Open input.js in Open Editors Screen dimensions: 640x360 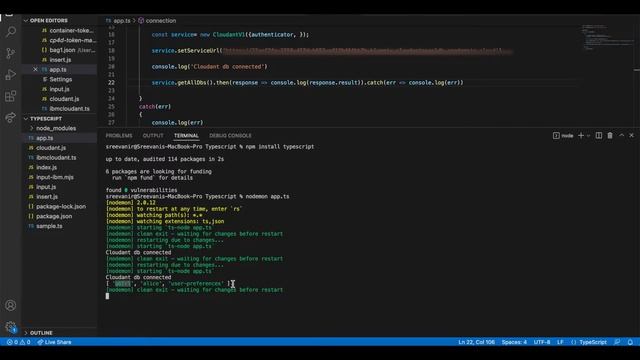click(x=59, y=89)
